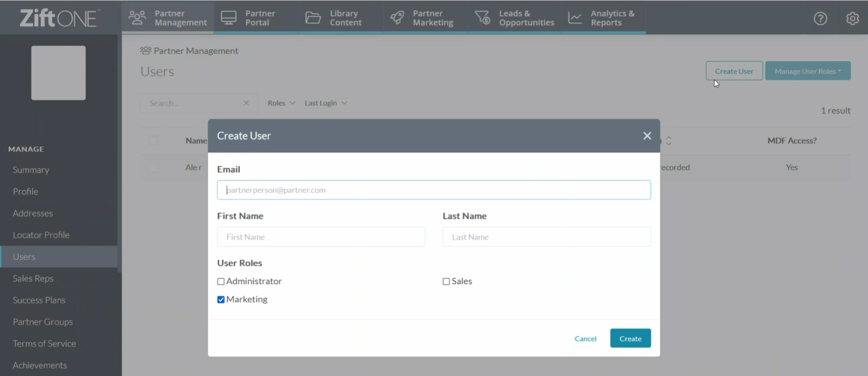This screenshot has height=376, width=868.
Task: Go to Partner Marketing tab
Action: coord(425,18)
